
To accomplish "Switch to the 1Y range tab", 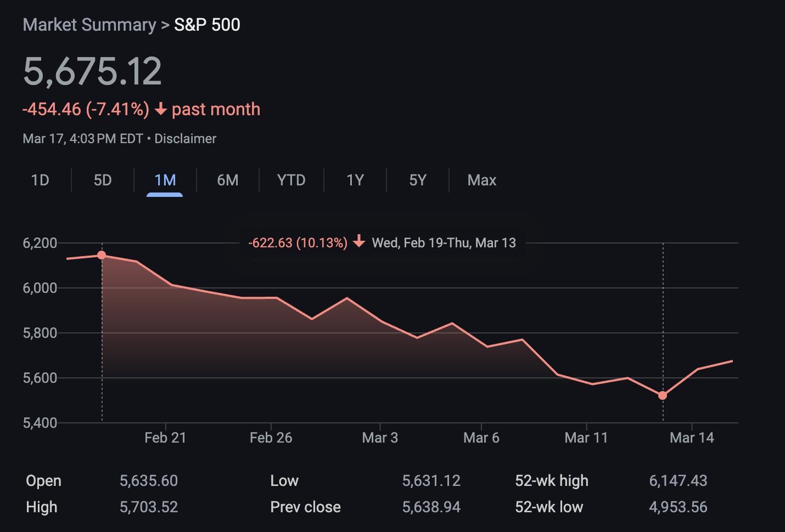I will 355,180.
